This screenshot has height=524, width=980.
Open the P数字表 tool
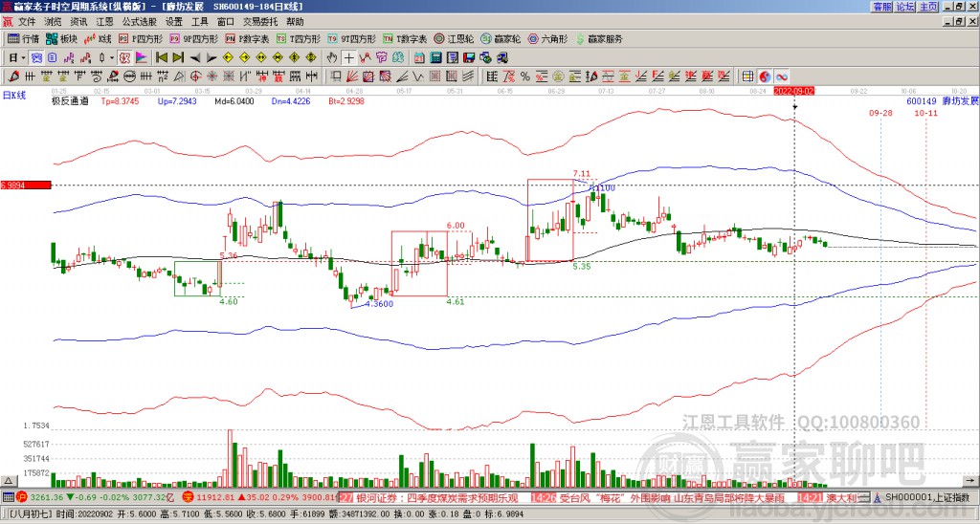[x=248, y=38]
